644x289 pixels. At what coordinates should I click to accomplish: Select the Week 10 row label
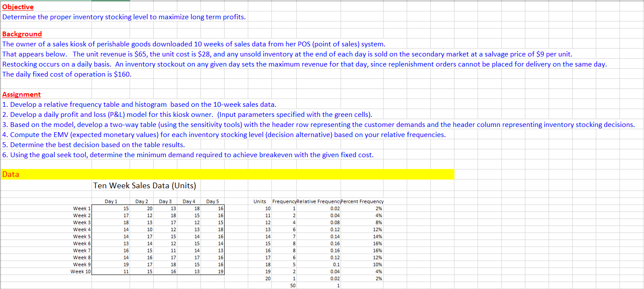(79, 271)
